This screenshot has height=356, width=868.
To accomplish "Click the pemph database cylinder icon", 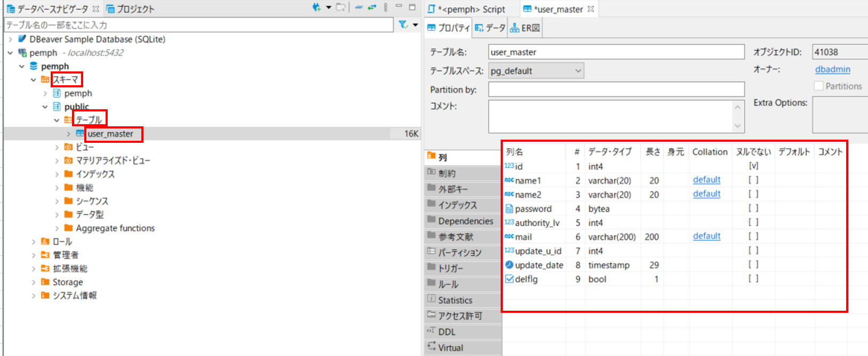I will coord(34,66).
